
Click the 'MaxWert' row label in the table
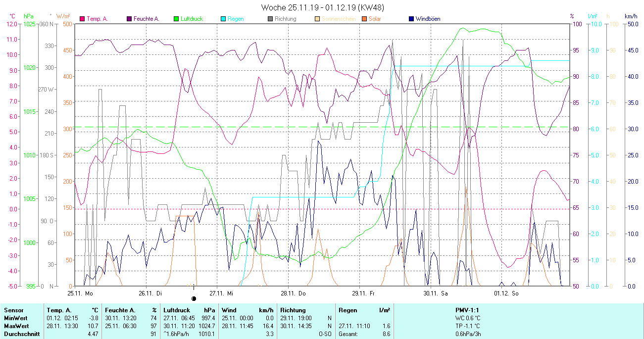(x=16, y=326)
